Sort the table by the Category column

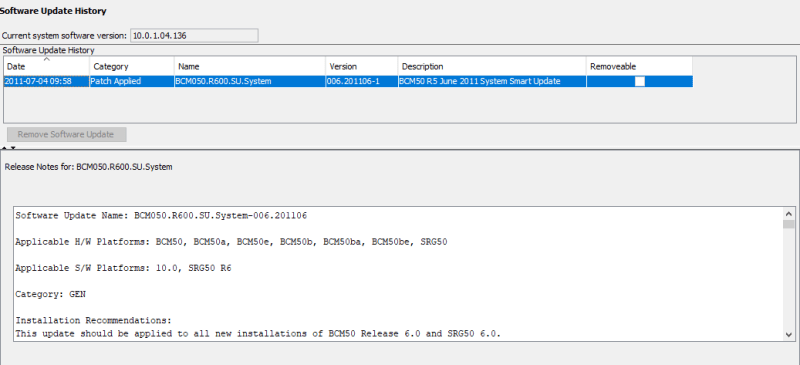pyautogui.click(x=132, y=66)
